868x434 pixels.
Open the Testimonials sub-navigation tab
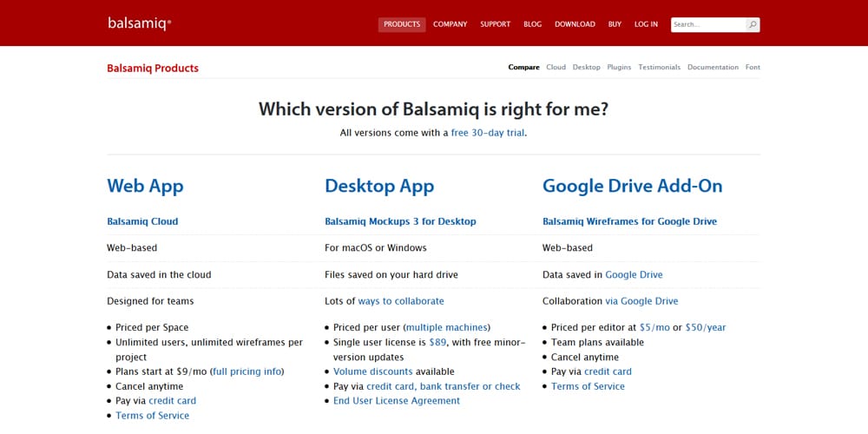click(x=660, y=67)
